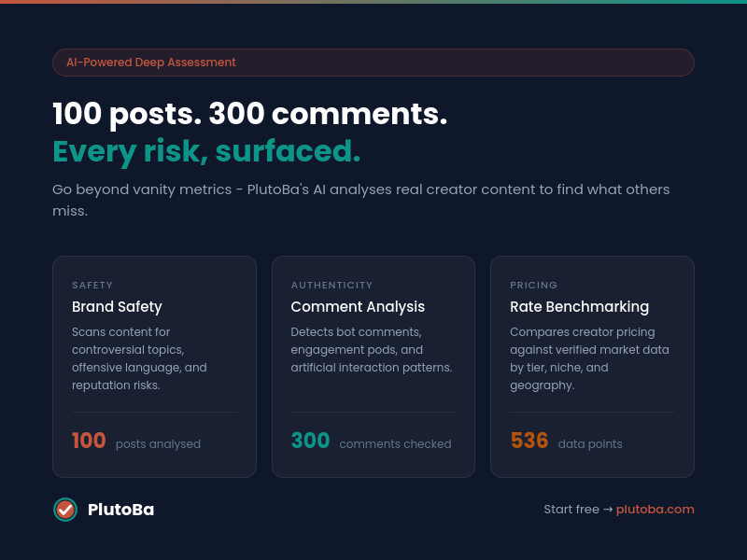Click the 'Go beyond vanity metrics' subtitle
747x560 pixels.
click(x=360, y=200)
